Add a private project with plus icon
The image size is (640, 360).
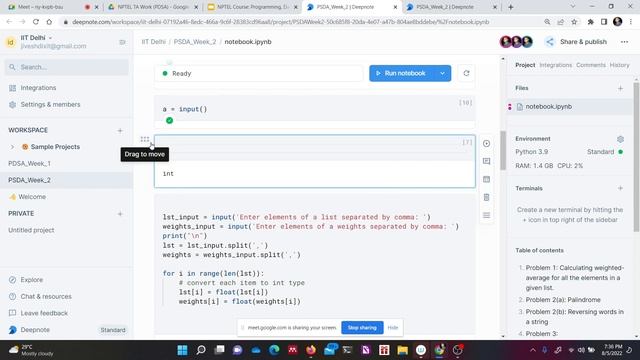pyautogui.click(x=120, y=214)
